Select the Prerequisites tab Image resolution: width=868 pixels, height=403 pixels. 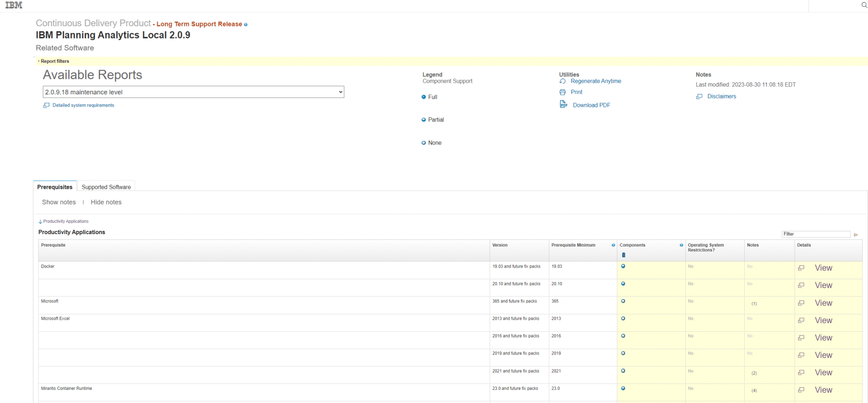[54, 187]
